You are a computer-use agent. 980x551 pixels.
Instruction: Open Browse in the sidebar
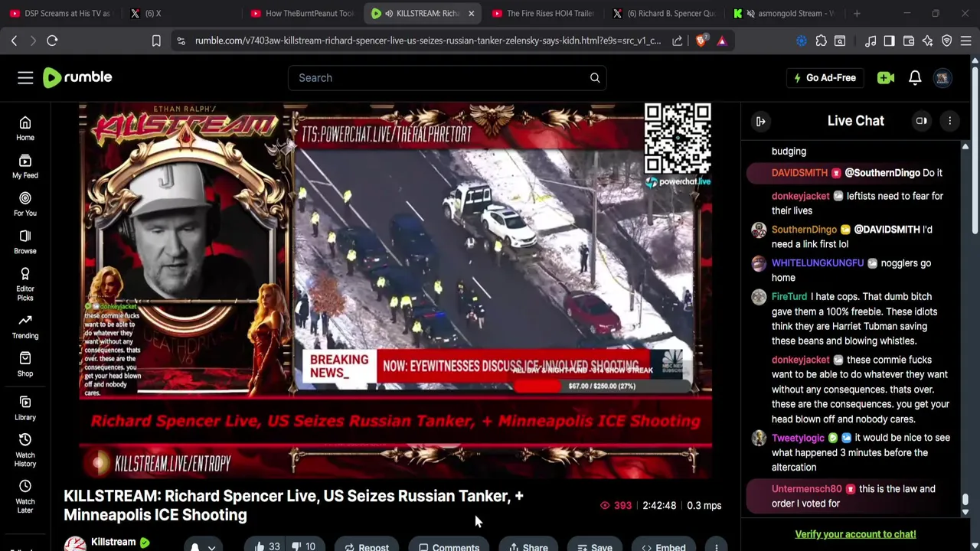[x=25, y=243]
